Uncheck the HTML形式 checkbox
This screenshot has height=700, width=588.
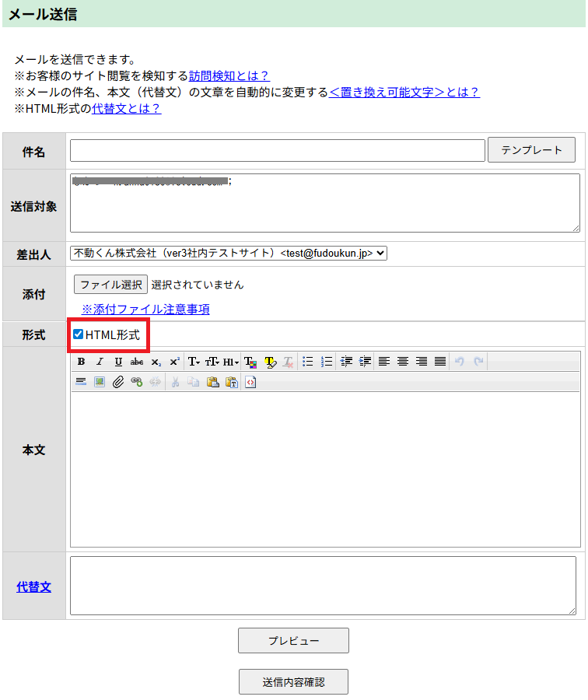[x=78, y=334]
